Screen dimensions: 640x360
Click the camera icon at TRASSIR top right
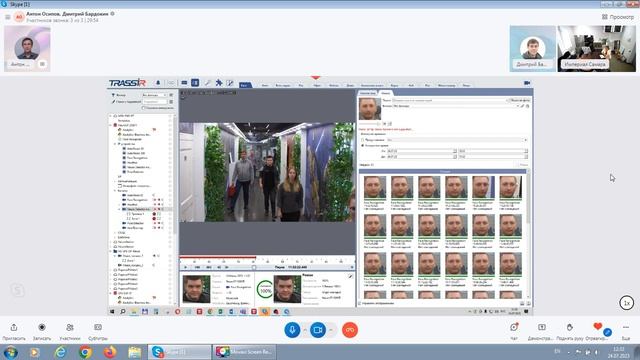click(x=527, y=83)
